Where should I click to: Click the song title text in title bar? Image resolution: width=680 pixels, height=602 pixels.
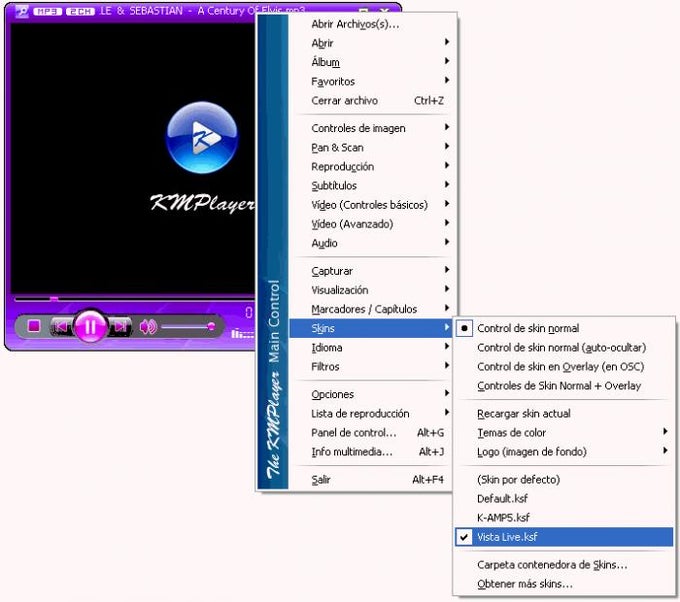click(x=202, y=11)
